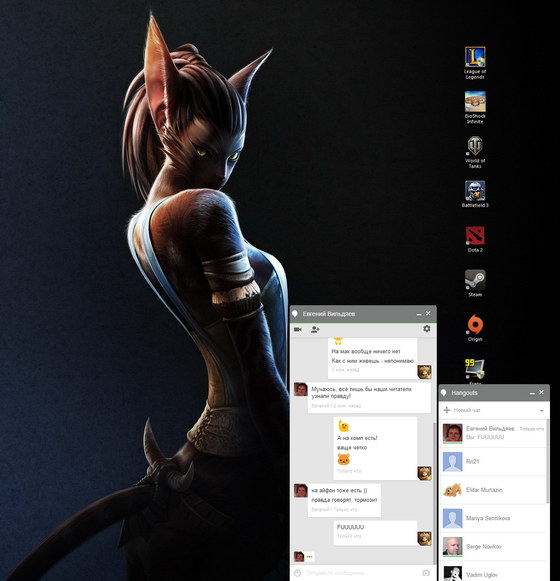
Task: Click Mariya Sennikova's default avatar
Action: tap(453, 518)
